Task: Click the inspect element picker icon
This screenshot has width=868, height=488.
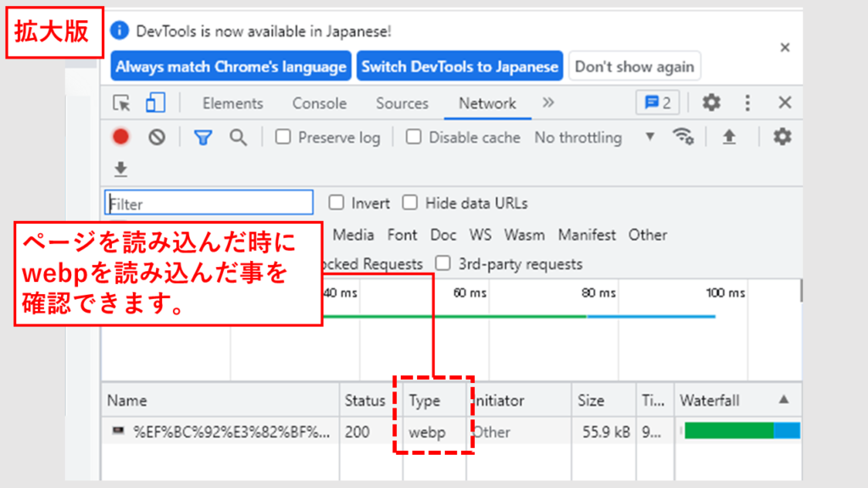Action: 122,103
